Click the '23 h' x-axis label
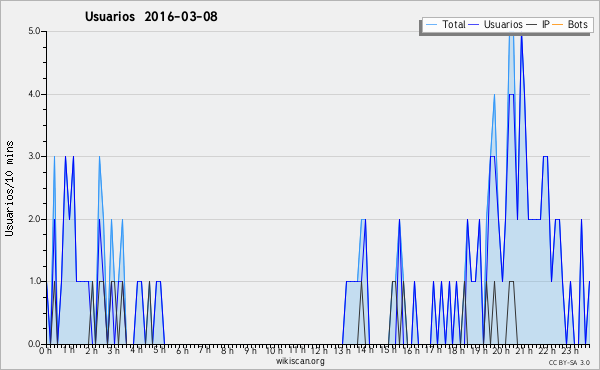Image resolution: width=600 pixels, height=370 pixels. click(570, 351)
